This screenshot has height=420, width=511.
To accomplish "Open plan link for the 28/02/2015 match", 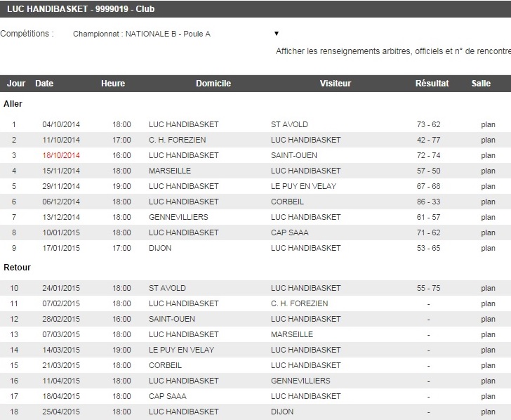I will pyautogui.click(x=489, y=320).
